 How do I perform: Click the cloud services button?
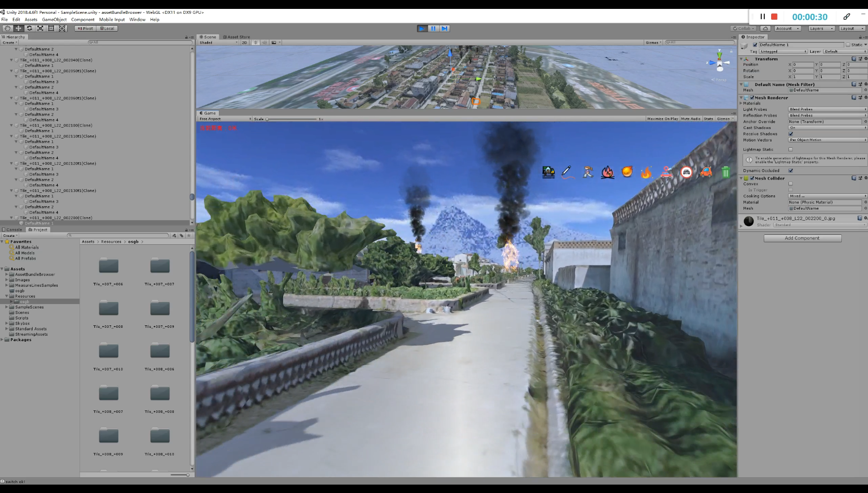pyautogui.click(x=765, y=29)
